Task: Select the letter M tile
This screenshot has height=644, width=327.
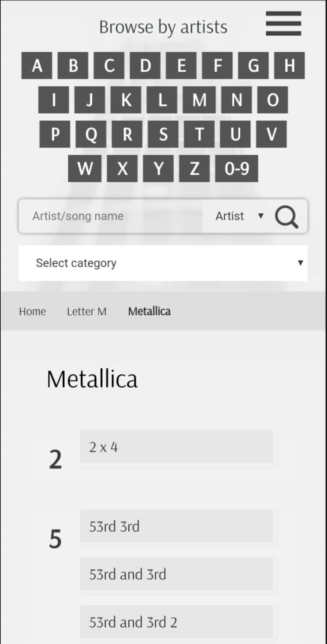Action: click(199, 100)
